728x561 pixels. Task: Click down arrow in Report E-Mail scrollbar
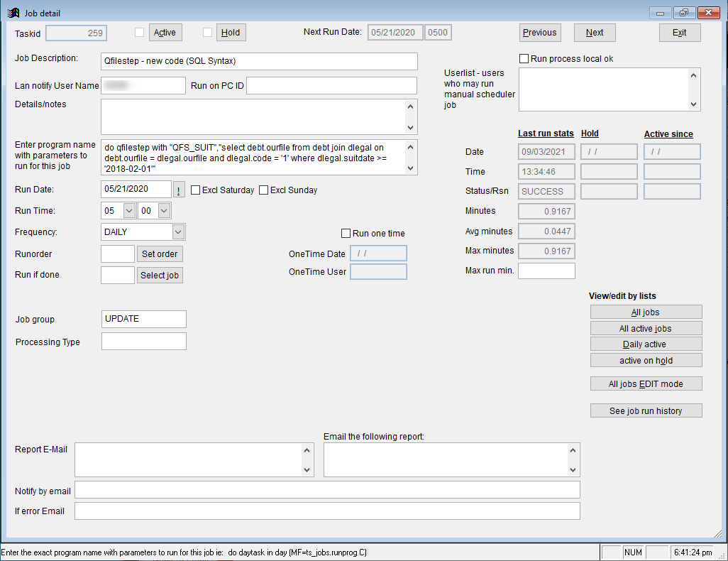click(307, 470)
